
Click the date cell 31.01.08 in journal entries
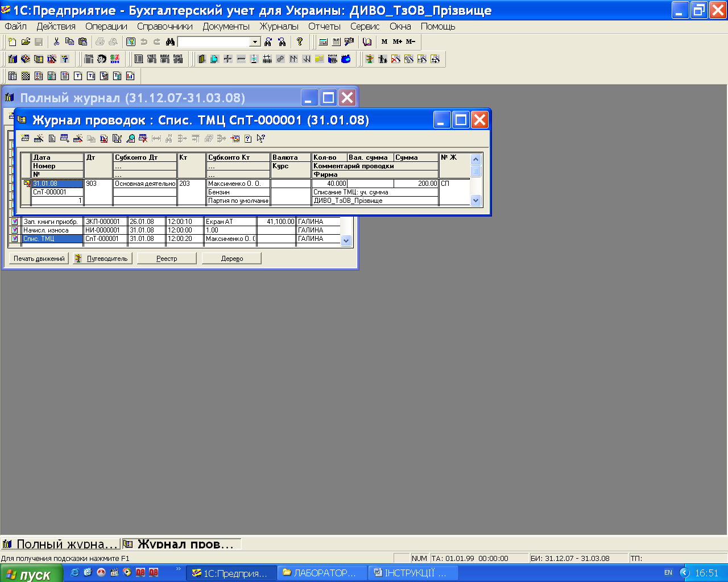tap(57, 184)
